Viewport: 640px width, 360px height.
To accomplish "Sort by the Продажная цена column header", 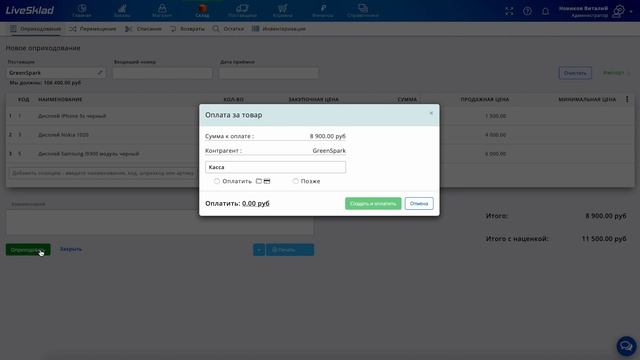I will [485, 100].
